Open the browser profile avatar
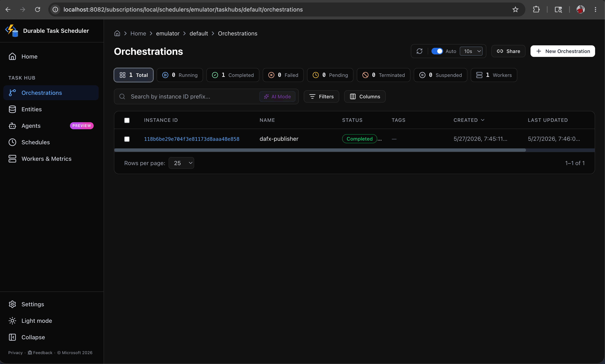The width and height of the screenshot is (605, 364). click(580, 9)
